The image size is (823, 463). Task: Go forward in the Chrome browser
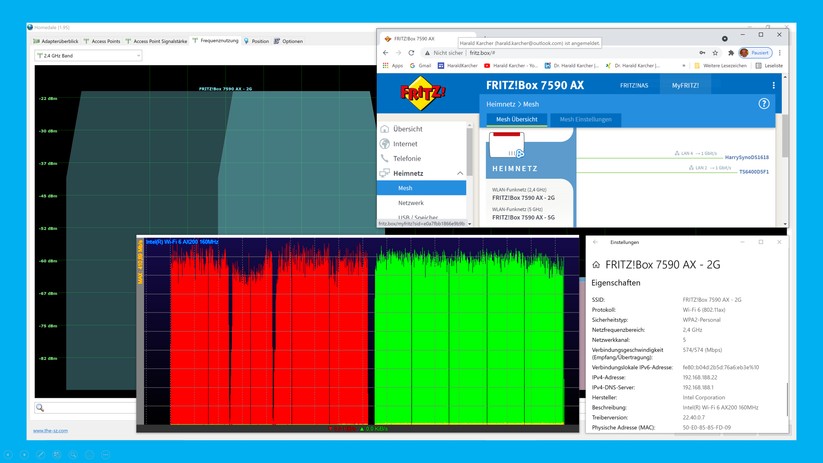(398, 52)
